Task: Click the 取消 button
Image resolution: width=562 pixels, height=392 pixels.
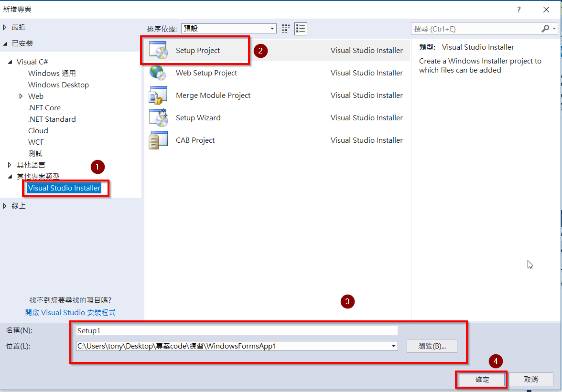Action: coord(531,380)
